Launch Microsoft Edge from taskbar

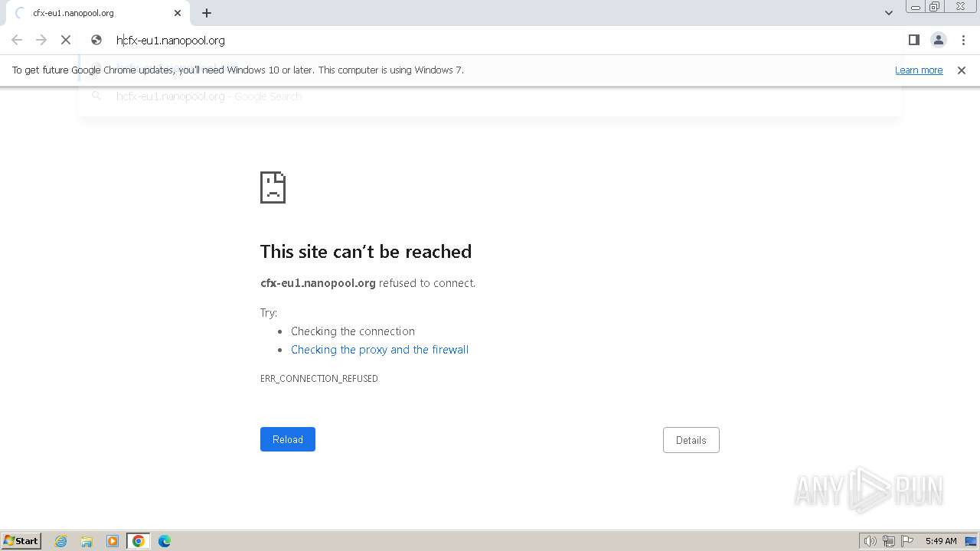coord(165,541)
